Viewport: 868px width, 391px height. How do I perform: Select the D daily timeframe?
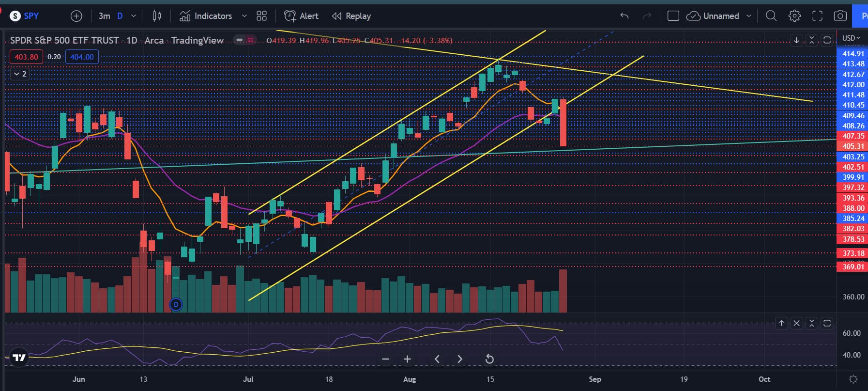tap(120, 16)
